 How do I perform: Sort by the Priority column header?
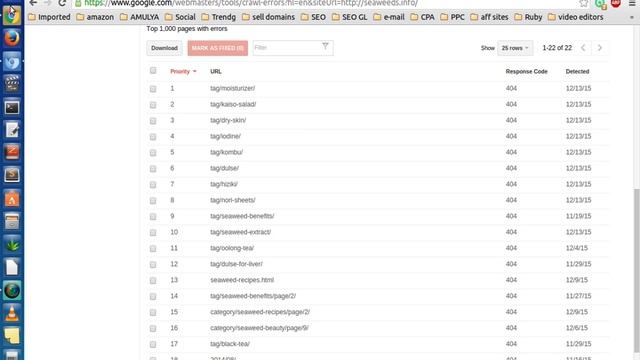tap(183, 71)
